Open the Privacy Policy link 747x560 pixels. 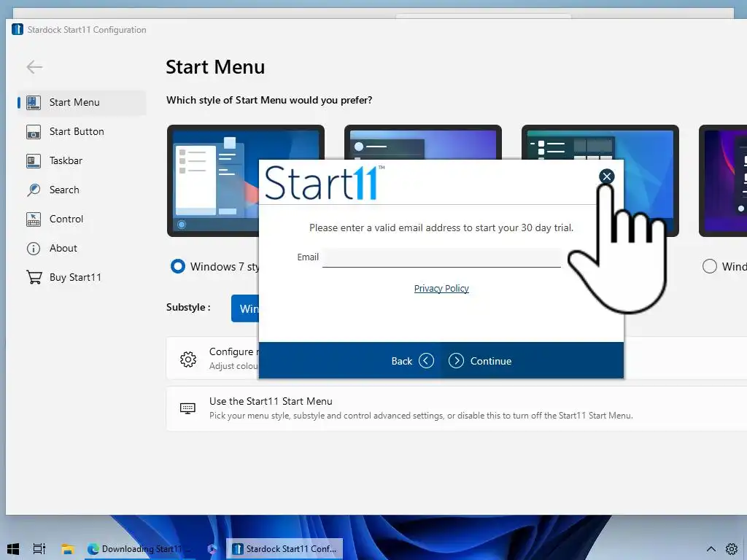441,288
